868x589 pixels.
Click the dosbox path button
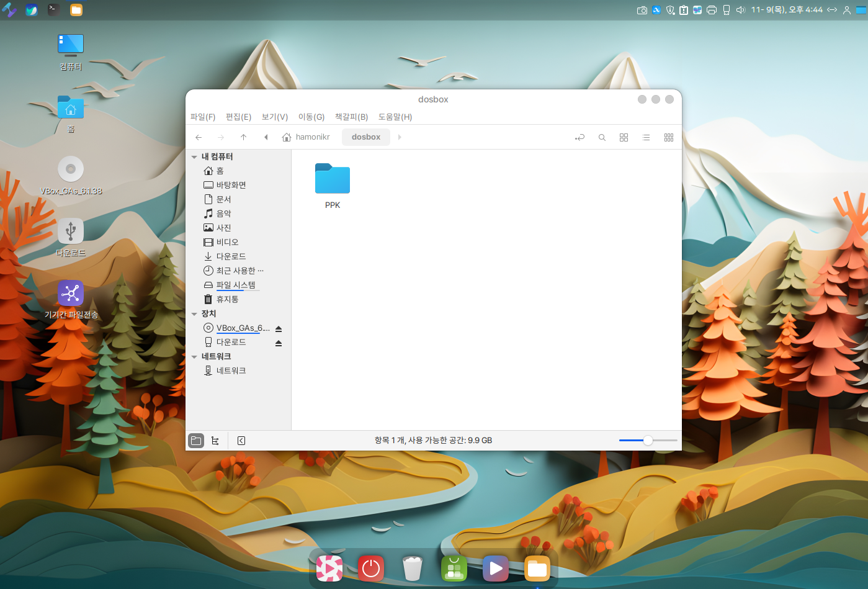[365, 137]
